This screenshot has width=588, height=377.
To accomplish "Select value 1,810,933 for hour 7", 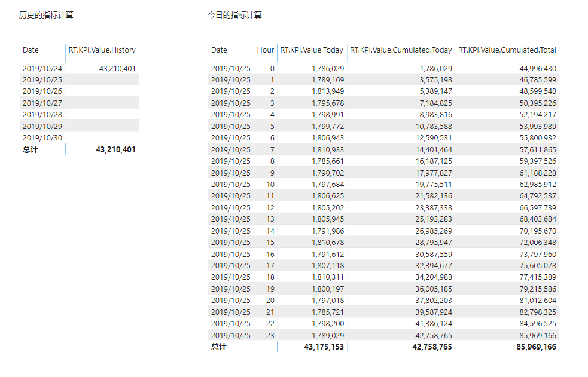I will [x=328, y=150].
